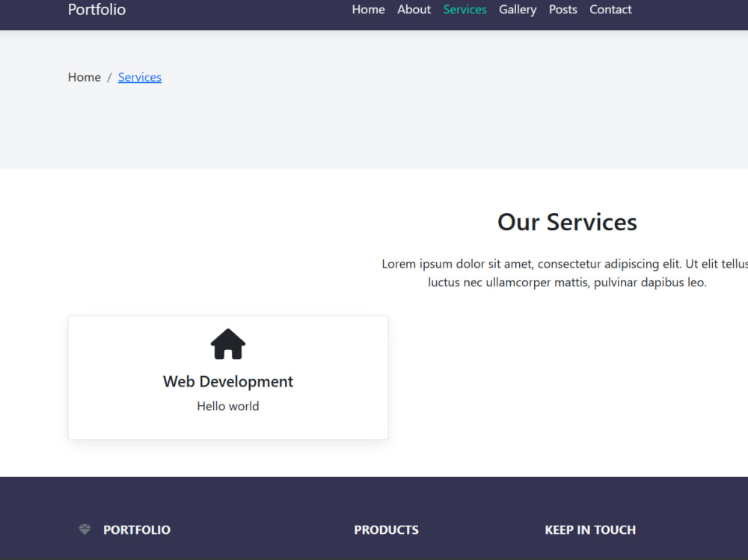Click the Home breadcrumb link
Viewport: 748px width, 560px height.
coord(84,77)
